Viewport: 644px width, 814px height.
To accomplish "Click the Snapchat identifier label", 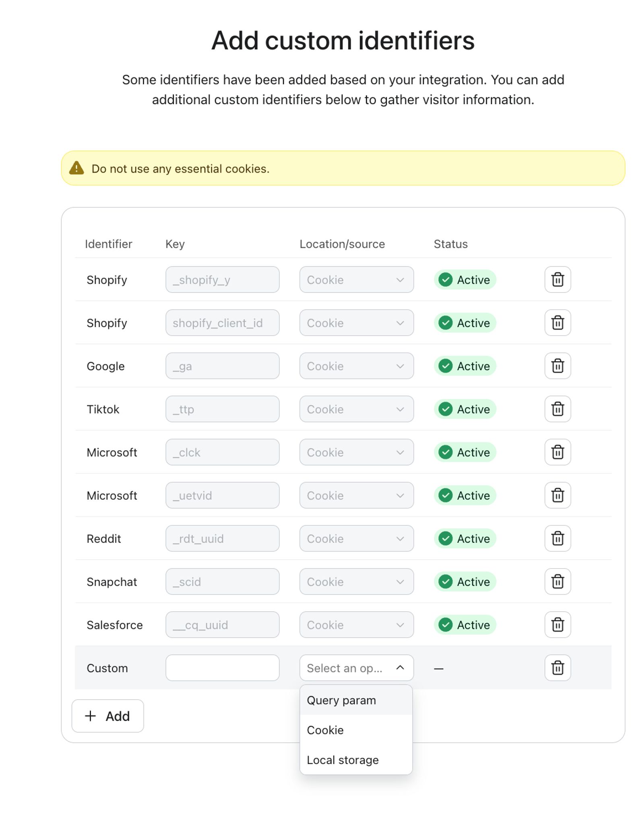I will pos(112,582).
